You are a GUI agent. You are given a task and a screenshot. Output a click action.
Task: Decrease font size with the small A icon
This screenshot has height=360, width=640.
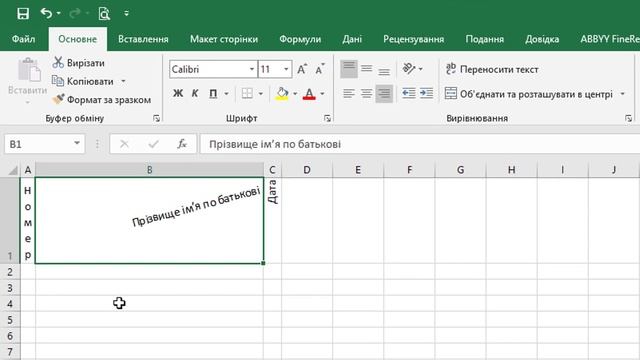tap(320, 69)
